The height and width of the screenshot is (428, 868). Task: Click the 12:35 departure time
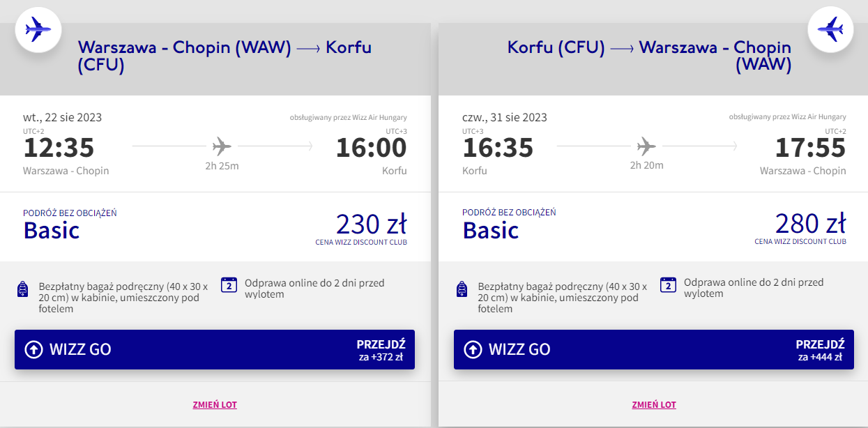tap(59, 148)
